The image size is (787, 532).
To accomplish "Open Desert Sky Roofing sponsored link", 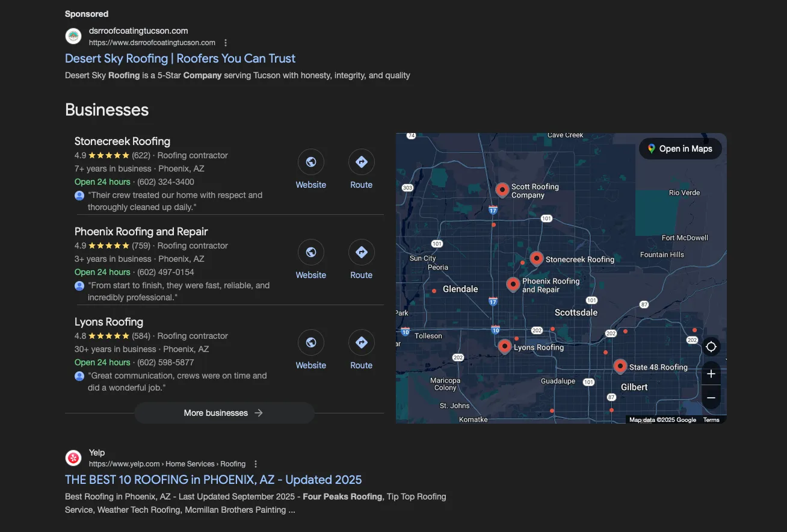I will pos(181,58).
